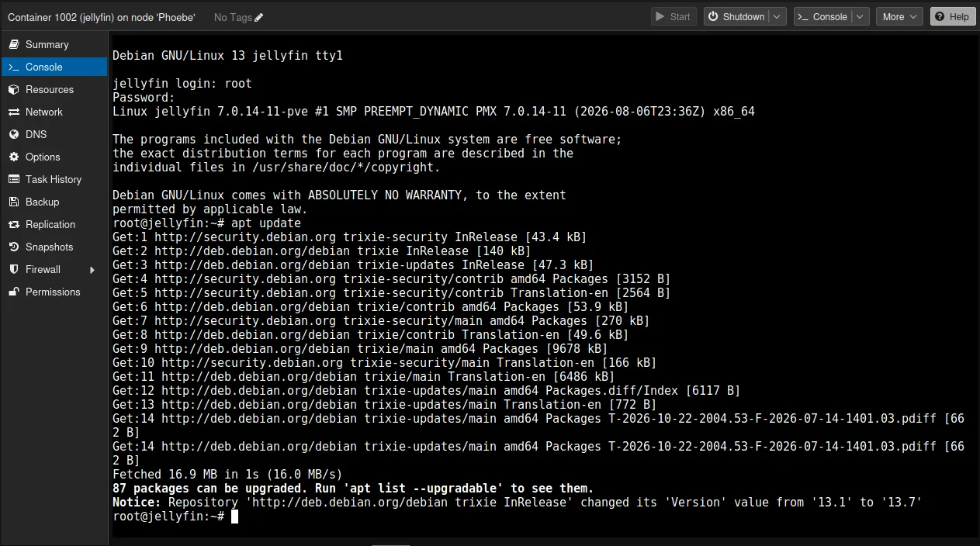Select the Console terminal icon in sidebar
Viewport: 980px width, 546px height.
click(13, 67)
